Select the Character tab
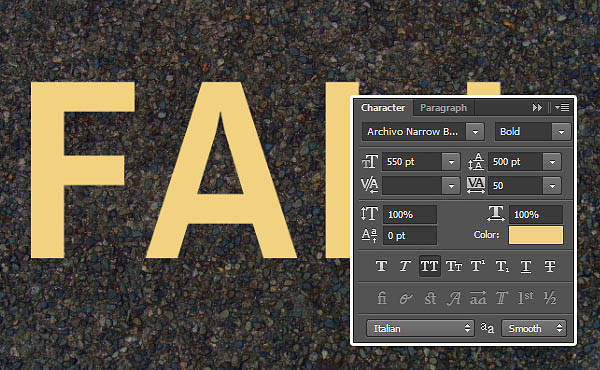This screenshot has width=600, height=370. tap(383, 108)
